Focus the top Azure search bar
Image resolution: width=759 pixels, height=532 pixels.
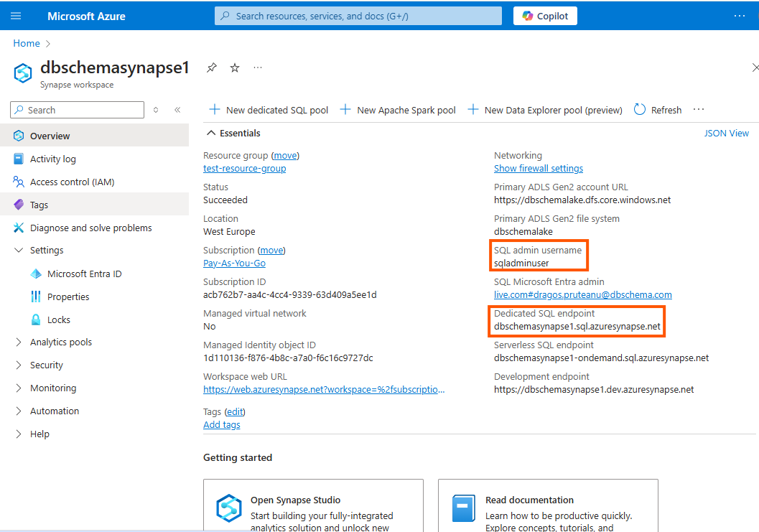(x=358, y=16)
